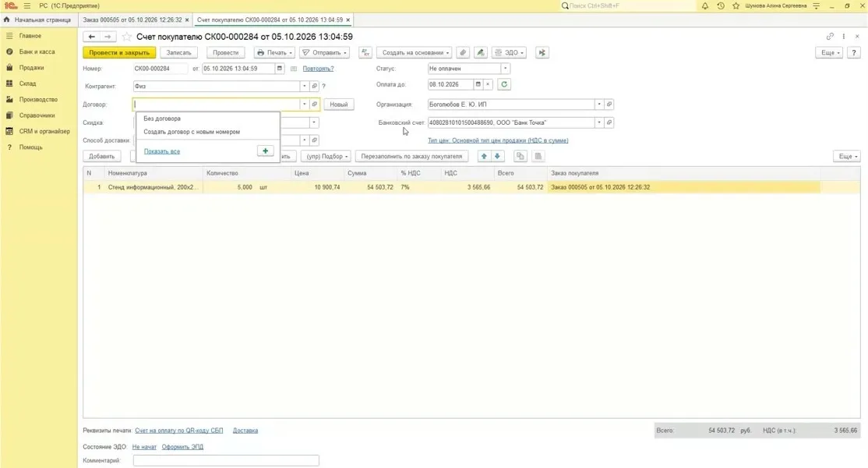Go to the Начальная страница tab
This screenshot has width=868, height=468.
point(37,20)
